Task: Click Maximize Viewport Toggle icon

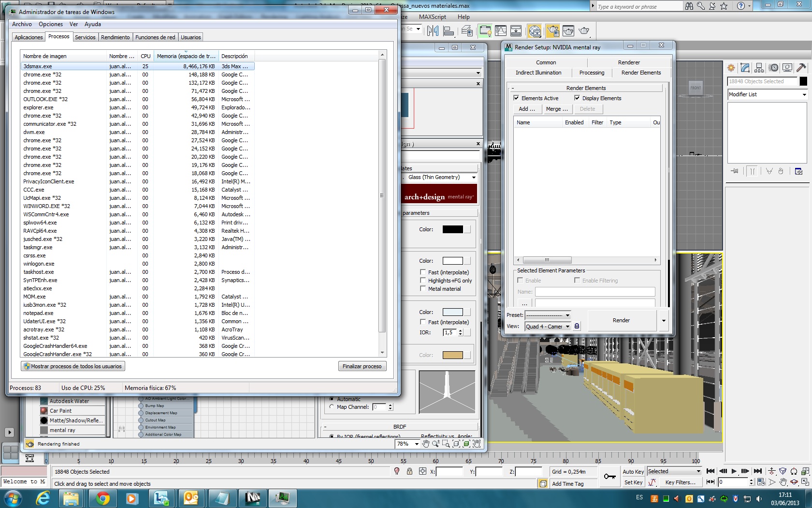Action: click(x=805, y=482)
